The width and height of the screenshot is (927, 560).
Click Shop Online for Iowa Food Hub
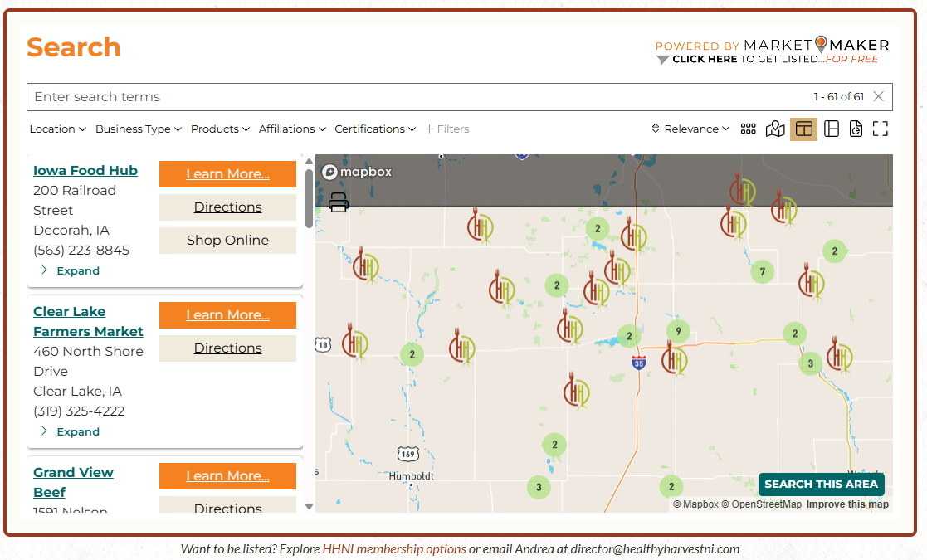pos(227,241)
